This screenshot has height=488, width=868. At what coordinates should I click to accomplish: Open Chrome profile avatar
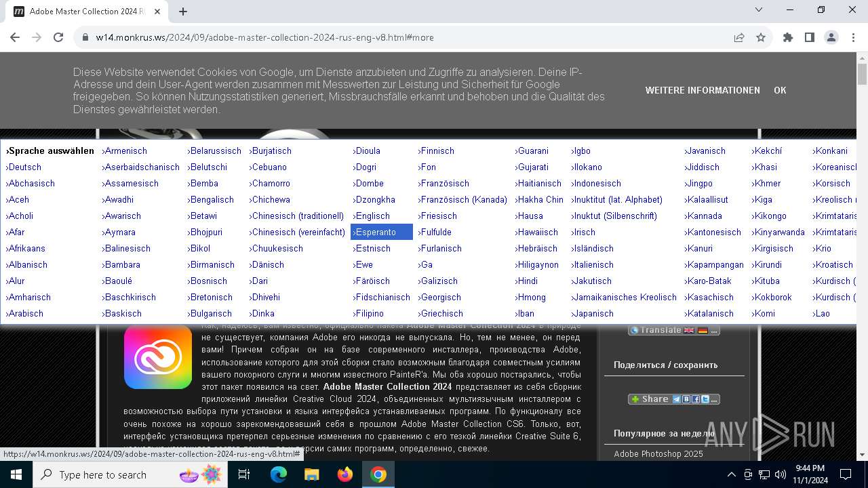831,38
